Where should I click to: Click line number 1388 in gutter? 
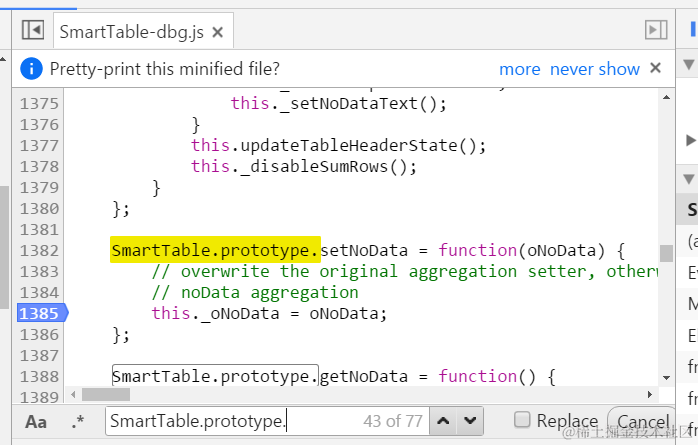[39, 376]
